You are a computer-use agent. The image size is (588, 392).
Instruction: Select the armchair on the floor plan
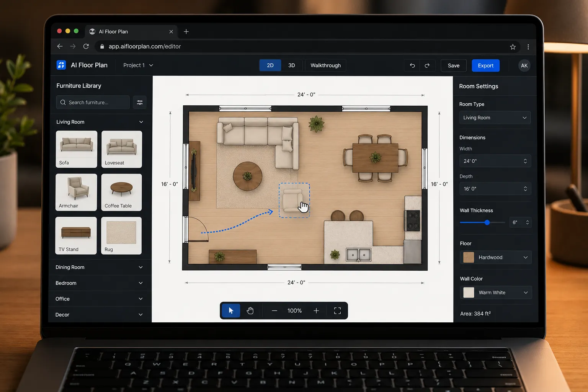(x=293, y=200)
